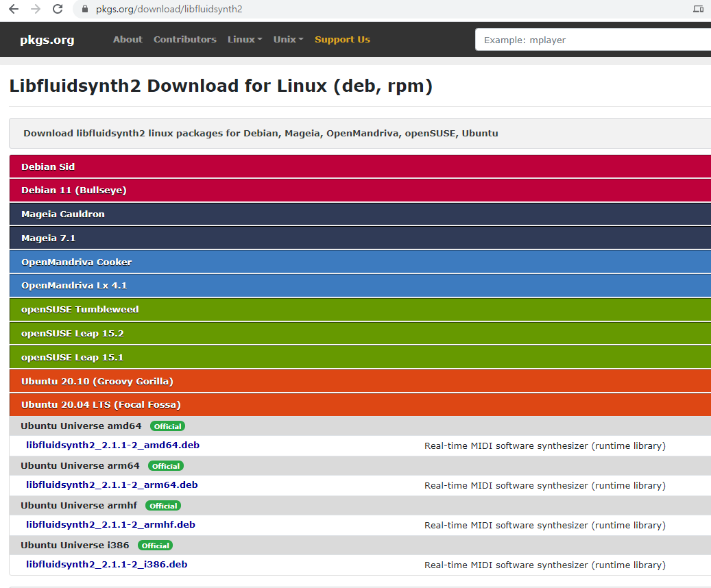Click description text in the amd64.deb row
Screen dimensions: 711x588
[x=545, y=445]
